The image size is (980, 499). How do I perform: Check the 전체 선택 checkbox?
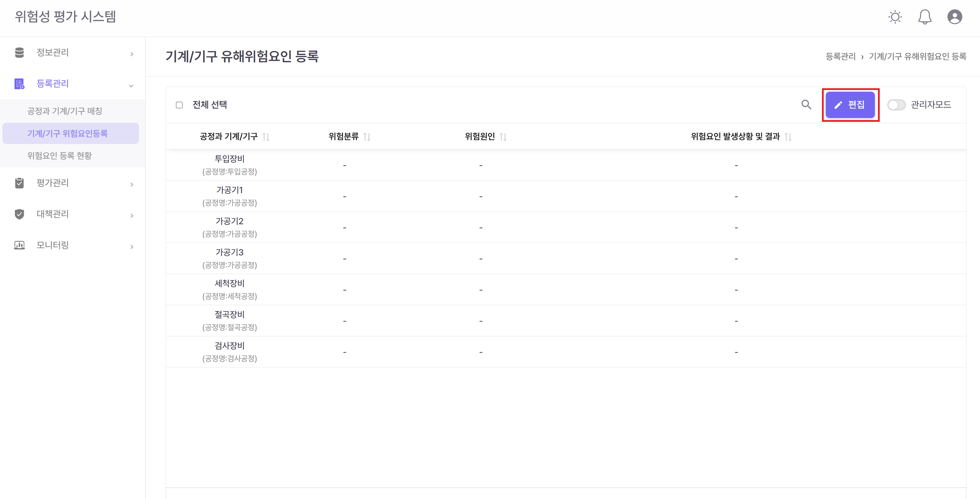[x=179, y=105]
